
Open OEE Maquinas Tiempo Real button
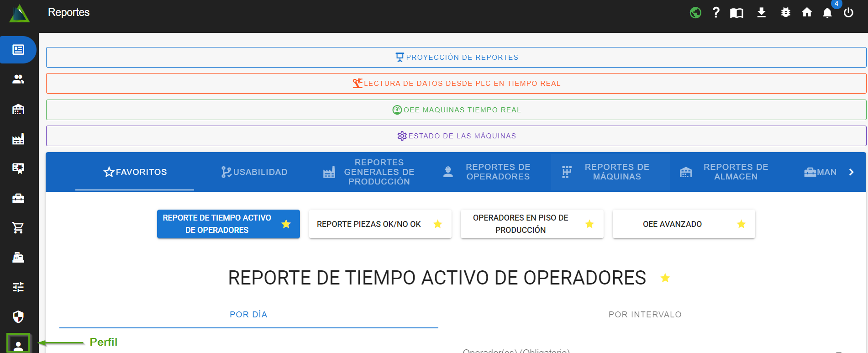(x=456, y=110)
